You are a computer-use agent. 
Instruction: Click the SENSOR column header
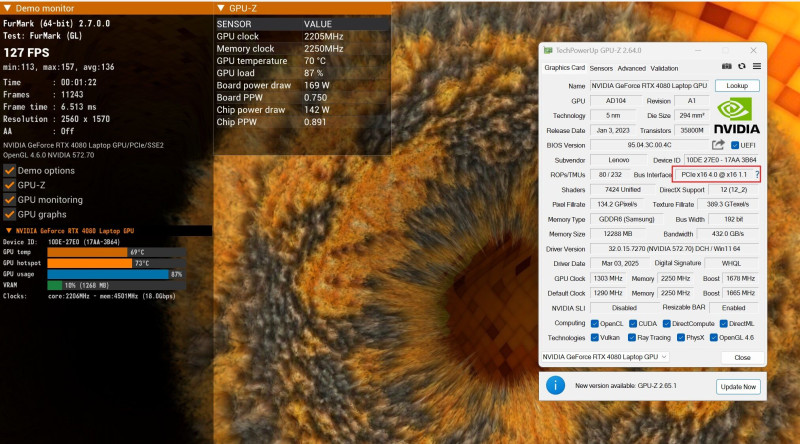(x=234, y=24)
